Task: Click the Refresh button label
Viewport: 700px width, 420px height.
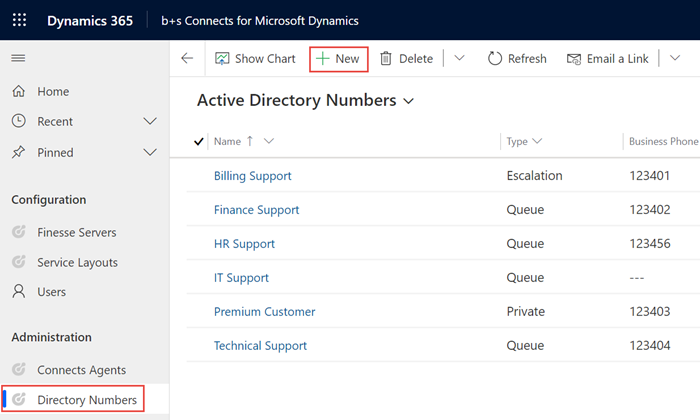Action: coord(527,58)
